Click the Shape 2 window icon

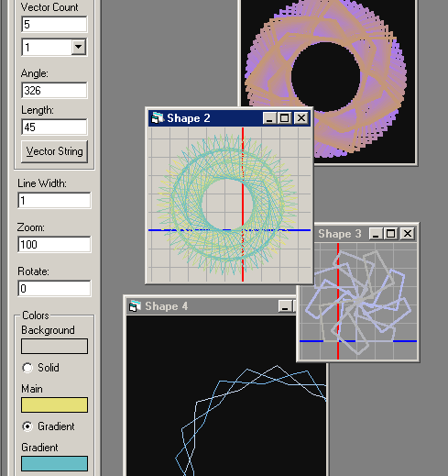158,118
